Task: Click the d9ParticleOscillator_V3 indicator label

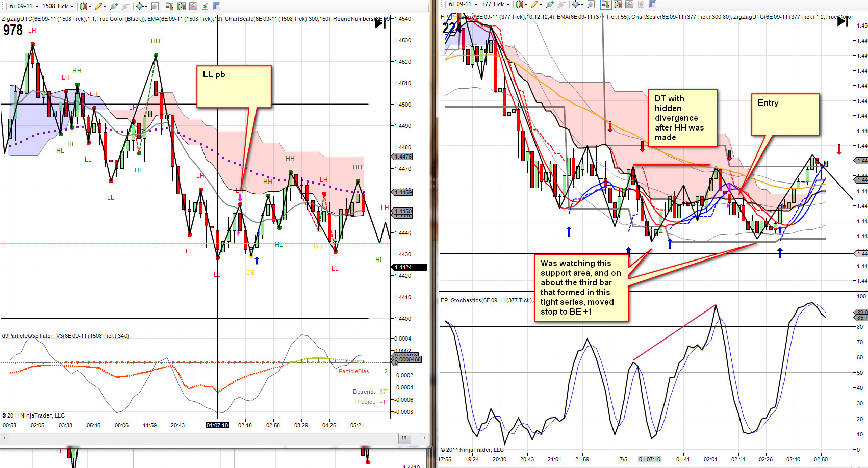Action: (65, 336)
